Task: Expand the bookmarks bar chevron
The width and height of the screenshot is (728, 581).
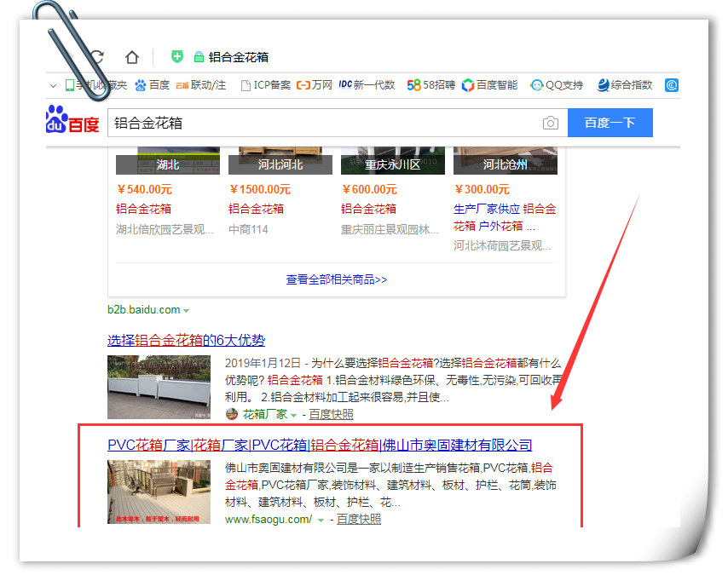Action: point(54,85)
